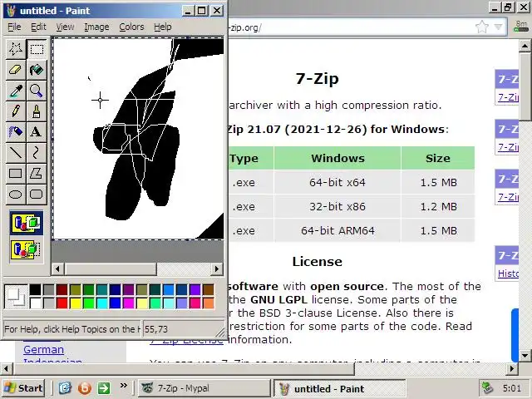Screen dimensions: 532x399
Task: Click the 5:01 clock in system tray
Action: pyautogui.click(x=512, y=388)
